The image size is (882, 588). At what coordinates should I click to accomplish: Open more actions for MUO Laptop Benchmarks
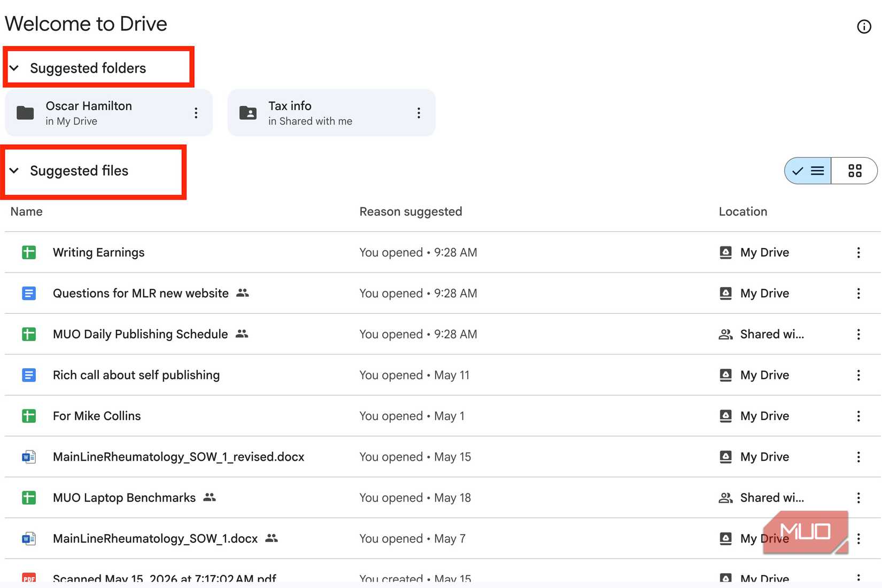point(858,498)
